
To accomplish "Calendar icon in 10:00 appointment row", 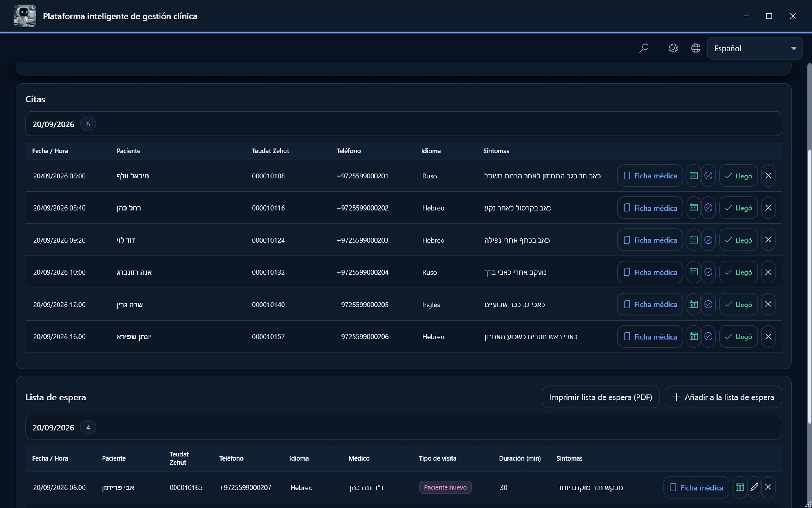I will [694, 272].
